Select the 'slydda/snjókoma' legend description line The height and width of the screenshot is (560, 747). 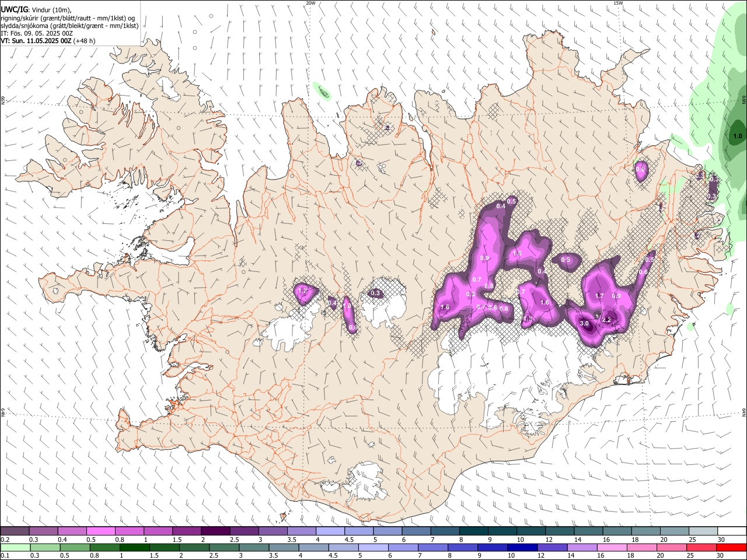pos(69,26)
